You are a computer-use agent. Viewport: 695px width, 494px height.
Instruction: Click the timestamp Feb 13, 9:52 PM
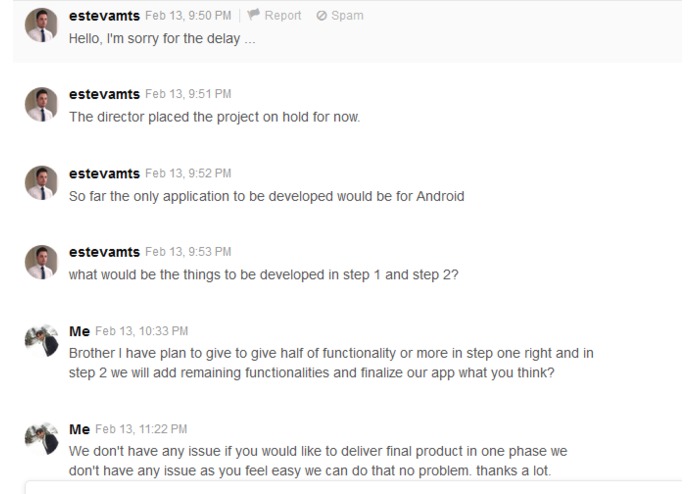click(x=188, y=173)
